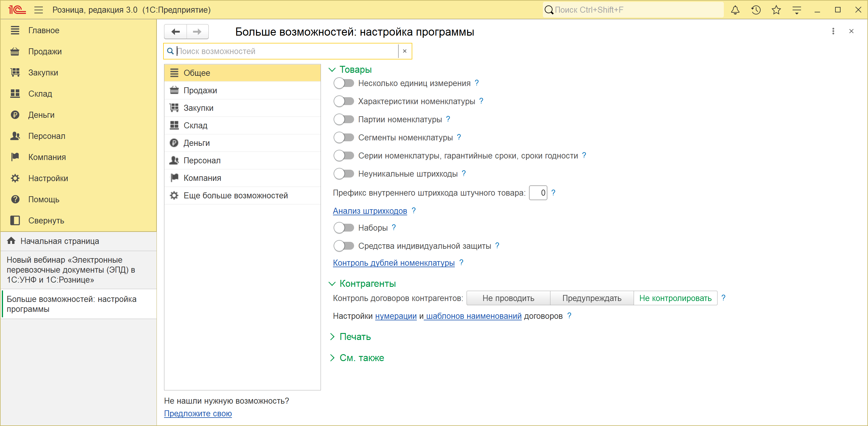
Task: Enable Сегменты номенклатуры switch
Action: coord(344,138)
